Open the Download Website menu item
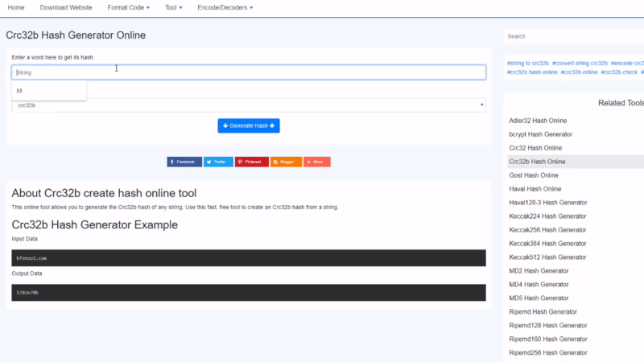Image resolution: width=644 pixels, height=362 pixels. 66,7
